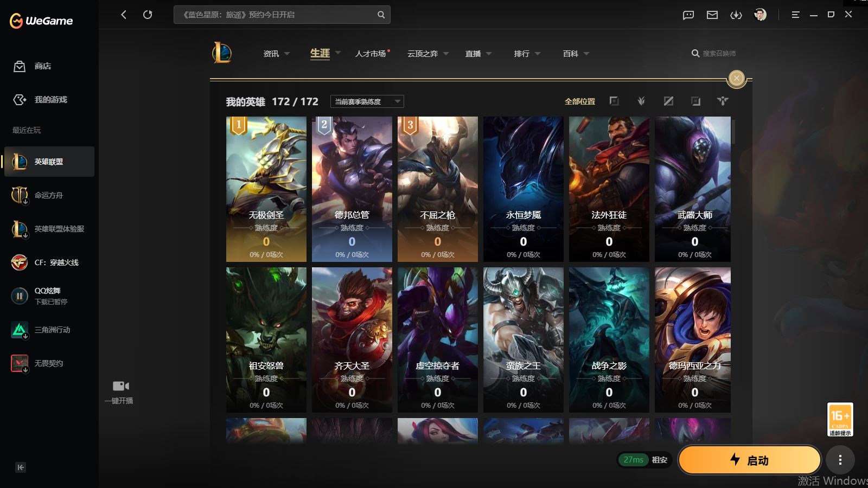The width and height of the screenshot is (868, 488).
Task: Filter heroes by top lane position icon
Action: coord(614,101)
